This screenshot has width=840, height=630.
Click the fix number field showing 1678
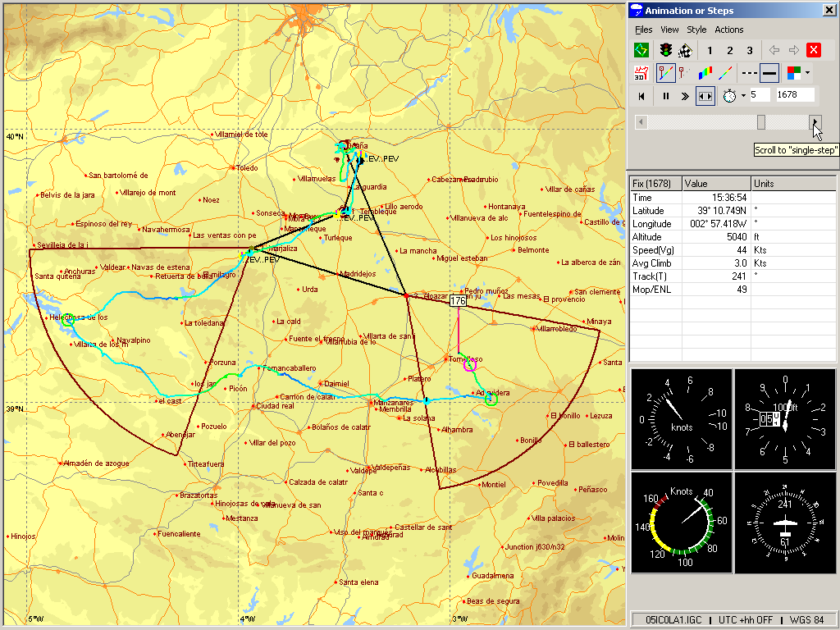794,95
